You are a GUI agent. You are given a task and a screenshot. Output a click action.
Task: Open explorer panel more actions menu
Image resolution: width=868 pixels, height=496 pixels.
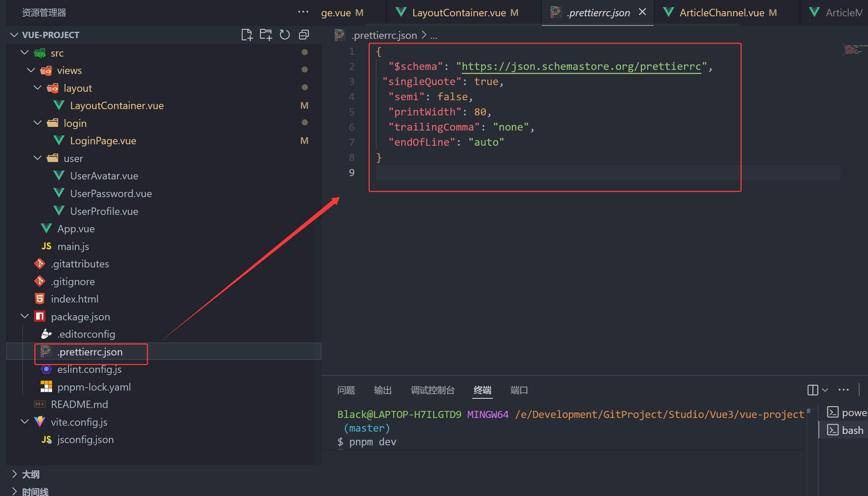tap(303, 12)
